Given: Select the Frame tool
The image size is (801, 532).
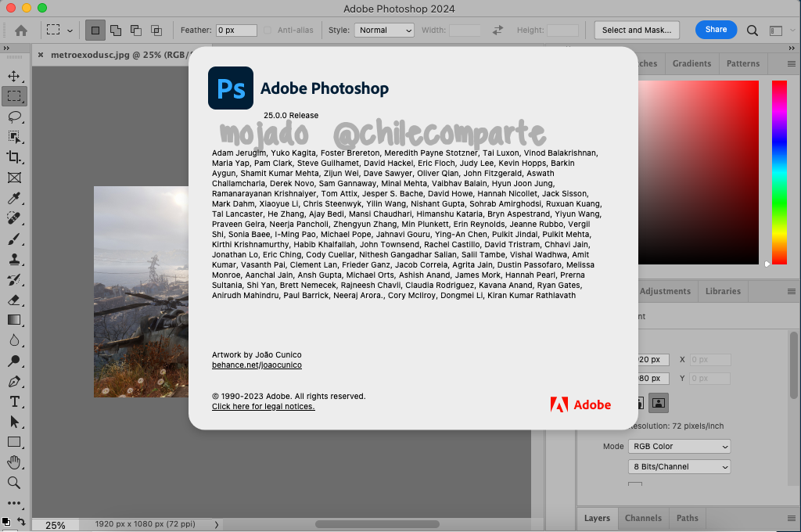Looking at the screenshot, I should pos(14,178).
